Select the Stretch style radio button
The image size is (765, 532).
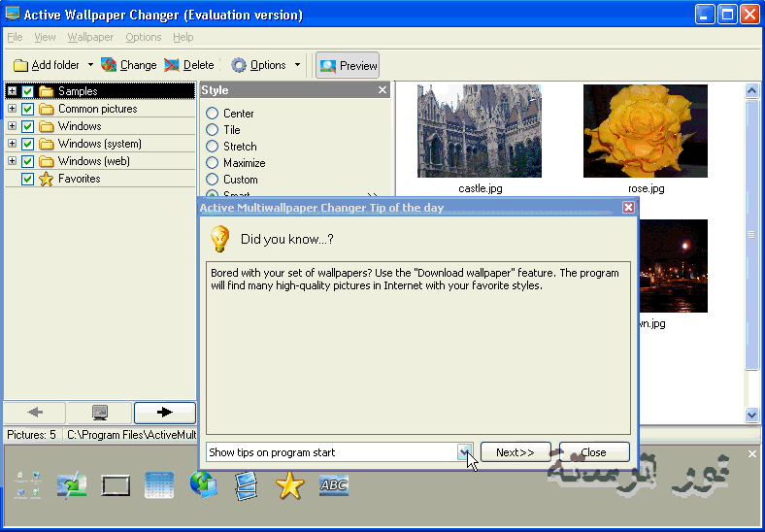(x=212, y=147)
